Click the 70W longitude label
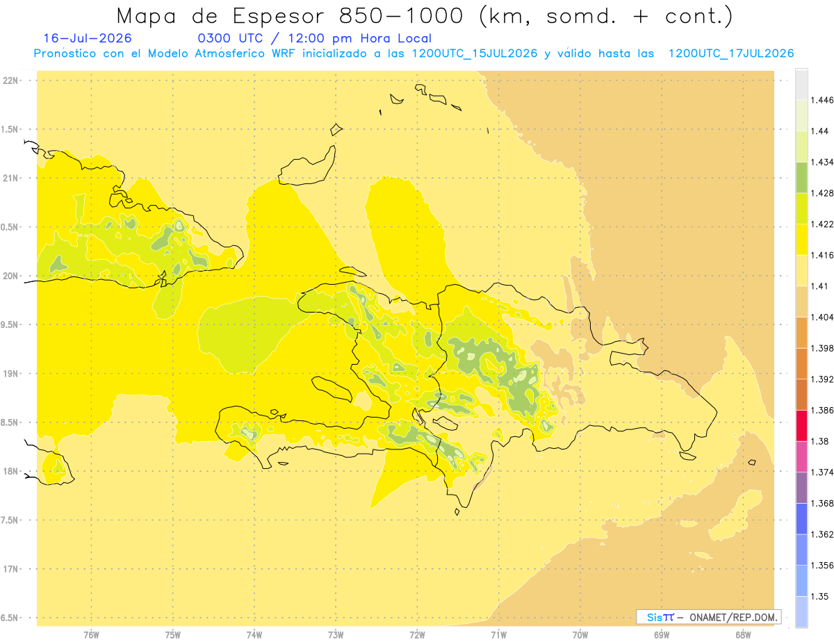This screenshot has height=644, width=834. pyautogui.click(x=580, y=635)
